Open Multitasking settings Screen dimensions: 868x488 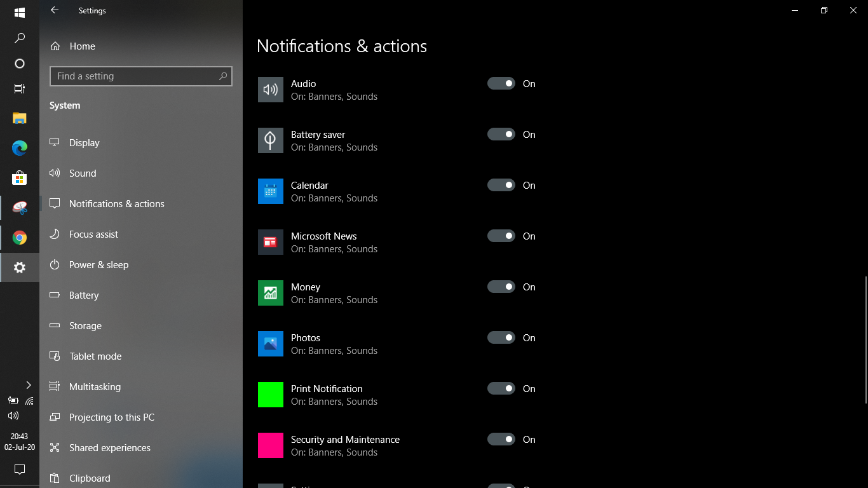click(141, 387)
